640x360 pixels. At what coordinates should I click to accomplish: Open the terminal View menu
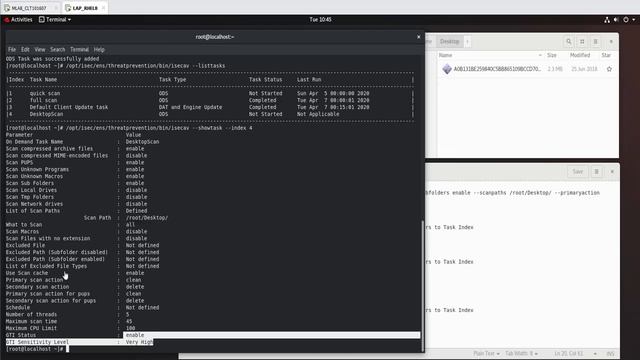(x=40, y=49)
